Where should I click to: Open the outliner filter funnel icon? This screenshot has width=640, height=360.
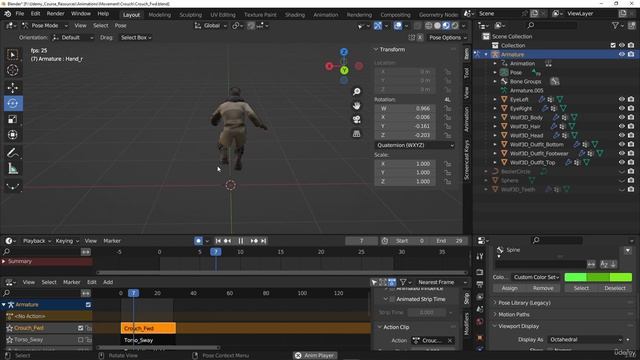(616, 25)
